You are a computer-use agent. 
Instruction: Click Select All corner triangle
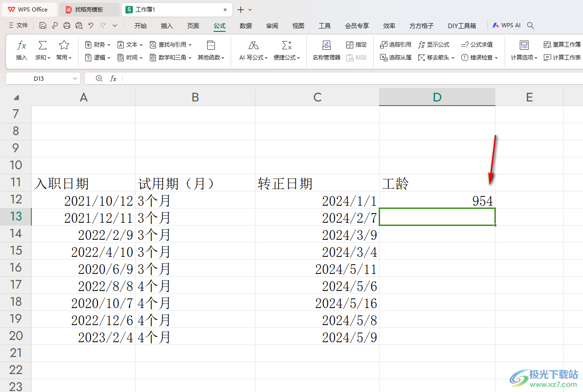(x=16, y=97)
